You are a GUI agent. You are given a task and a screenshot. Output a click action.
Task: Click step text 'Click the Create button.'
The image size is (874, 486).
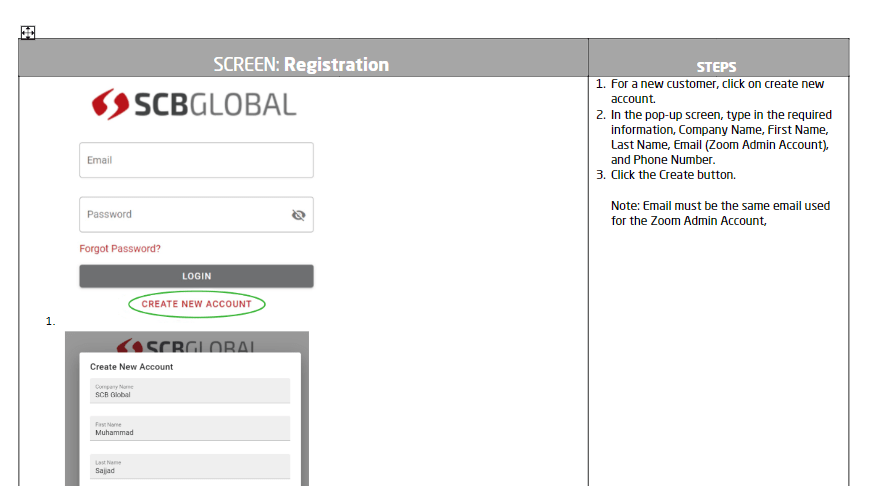(673, 175)
